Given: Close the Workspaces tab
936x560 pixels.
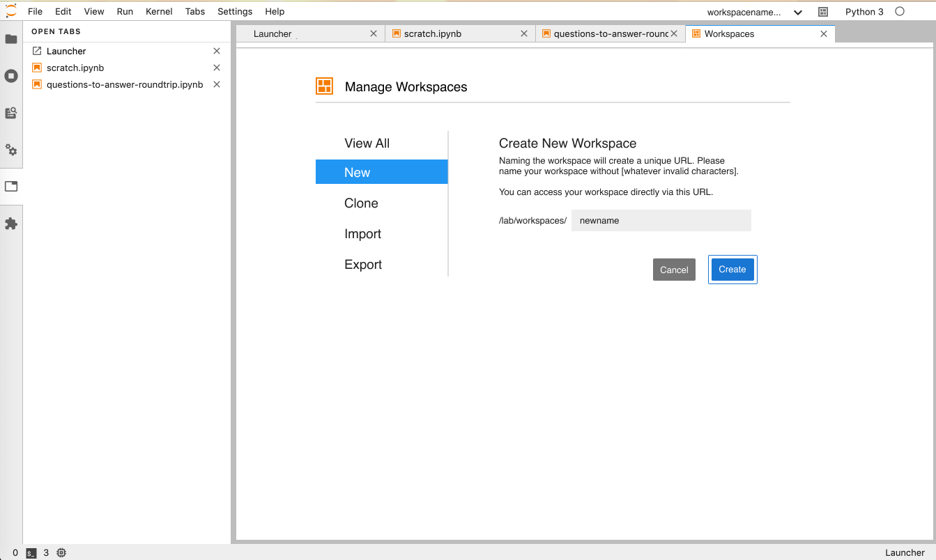Looking at the screenshot, I should [824, 33].
